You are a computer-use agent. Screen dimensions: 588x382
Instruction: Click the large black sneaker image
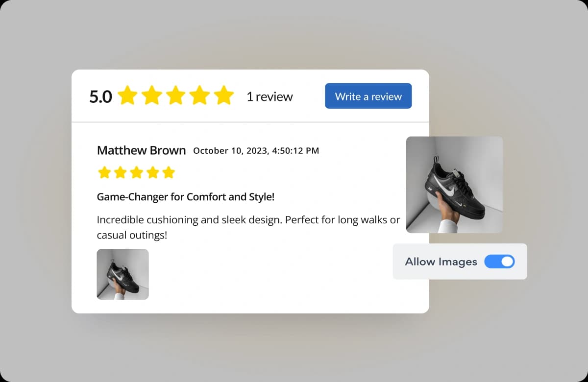tap(454, 185)
